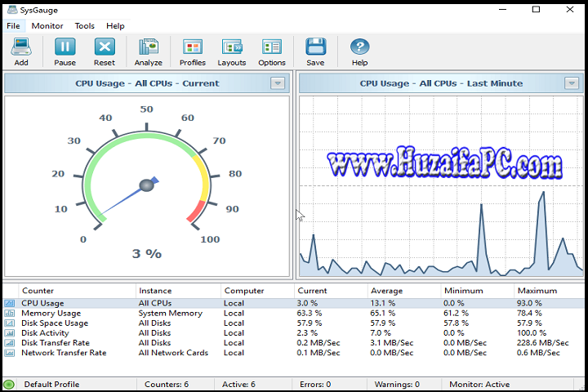
Task: Click the Active: 6 status bar entry
Action: pos(238,384)
